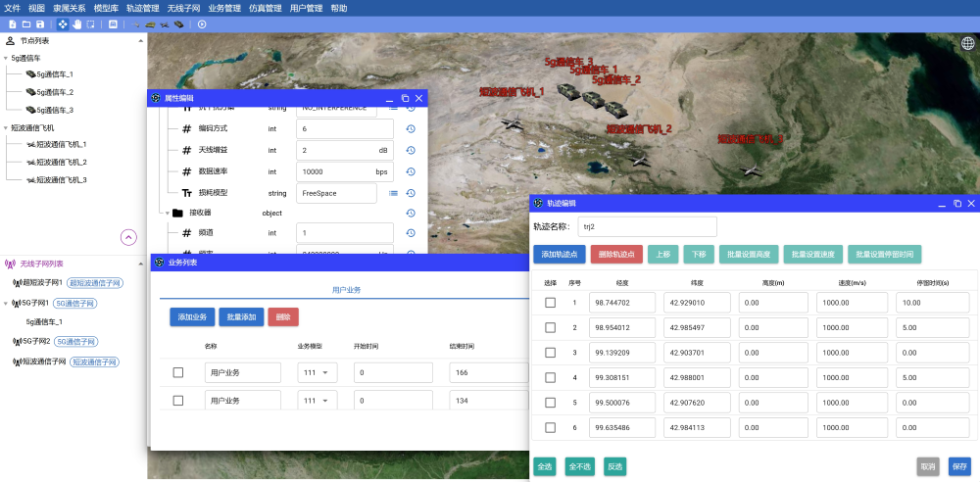Click the 保存 button in trajectory editor
Screen dimensions: 980x482
(x=959, y=466)
